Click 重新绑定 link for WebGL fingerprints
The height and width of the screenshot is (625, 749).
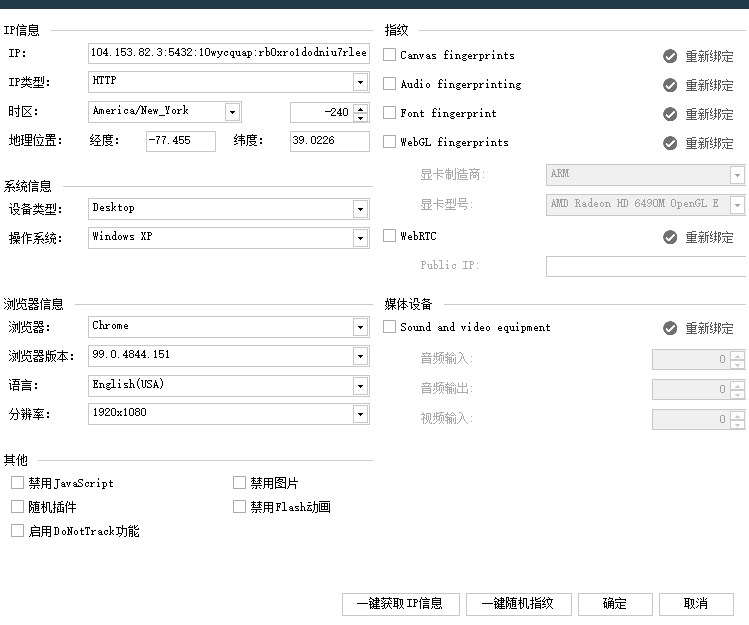point(709,143)
